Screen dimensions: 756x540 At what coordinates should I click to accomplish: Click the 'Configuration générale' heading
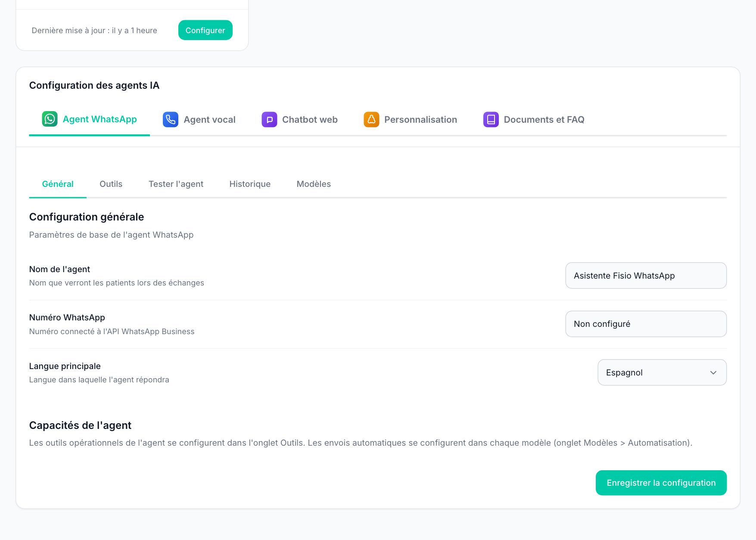(x=87, y=217)
